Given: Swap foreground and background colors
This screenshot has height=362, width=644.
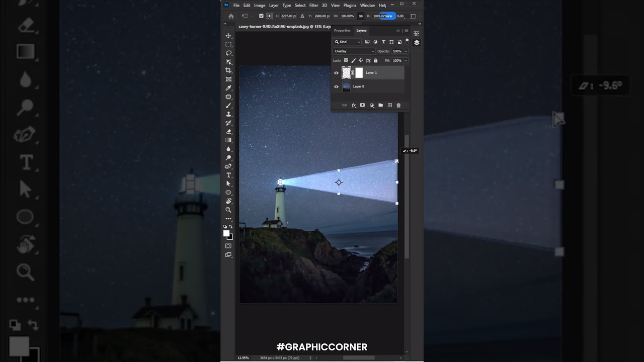Looking at the screenshot, I should pyautogui.click(x=231, y=227).
